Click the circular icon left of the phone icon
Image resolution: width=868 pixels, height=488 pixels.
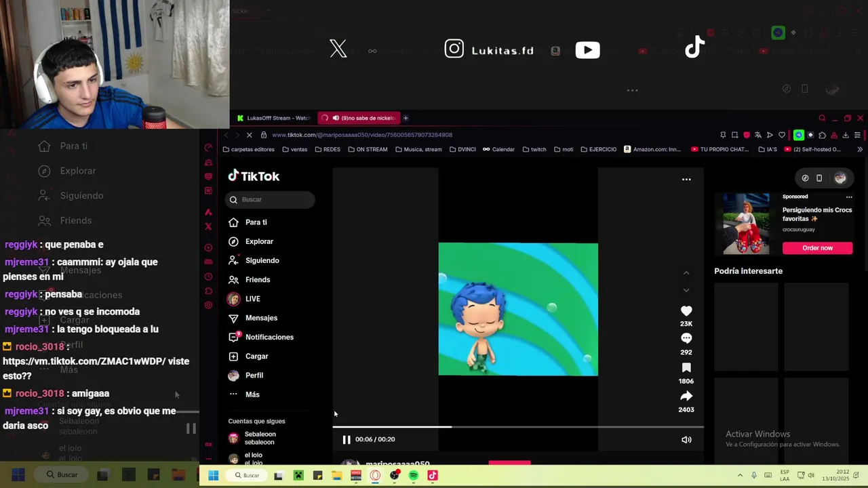click(805, 178)
